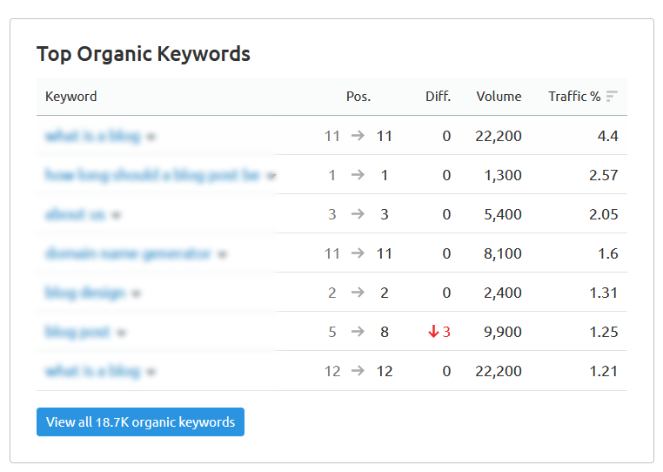Sort by the Volume column header
The width and height of the screenshot is (663, 472).
[498, 97]
